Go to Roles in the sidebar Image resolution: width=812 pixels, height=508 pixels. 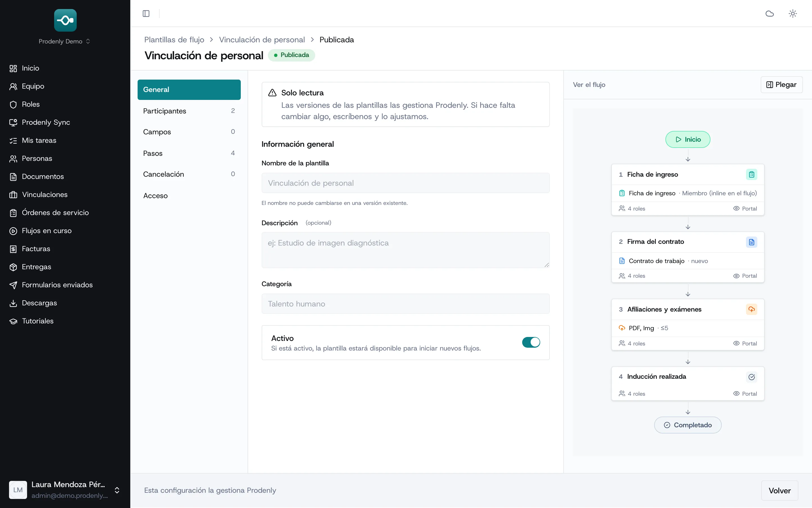click(65, 104)
